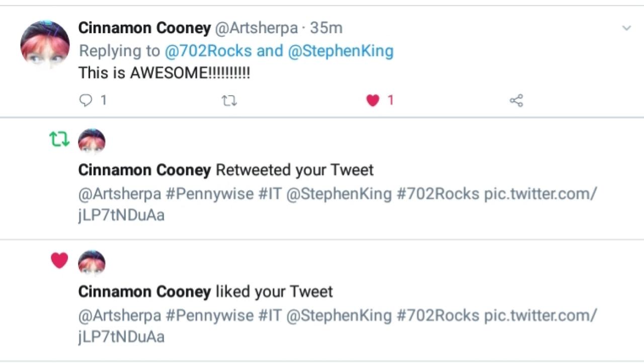Open Cinnamon Cooney's large profile avatar

tap(45, 44)
